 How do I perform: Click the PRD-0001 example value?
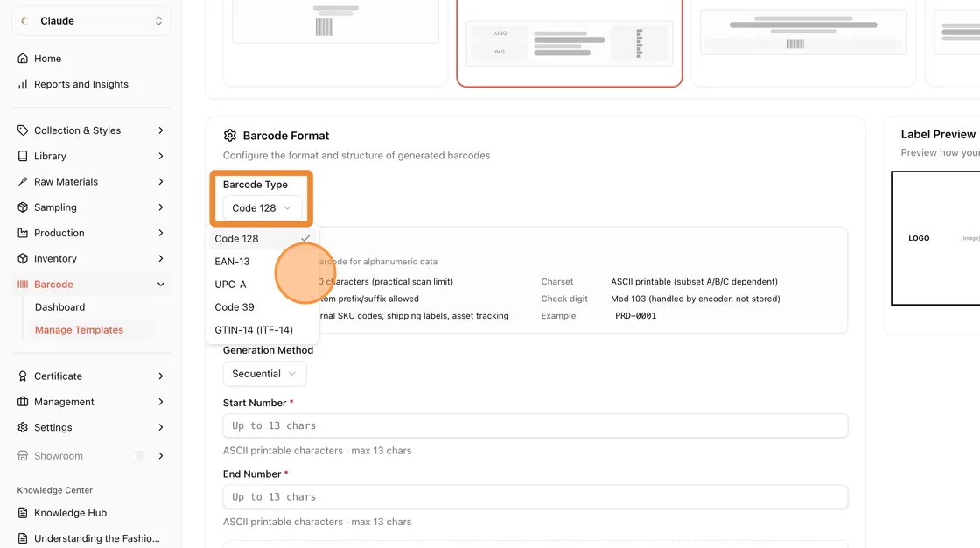[635, 316]
